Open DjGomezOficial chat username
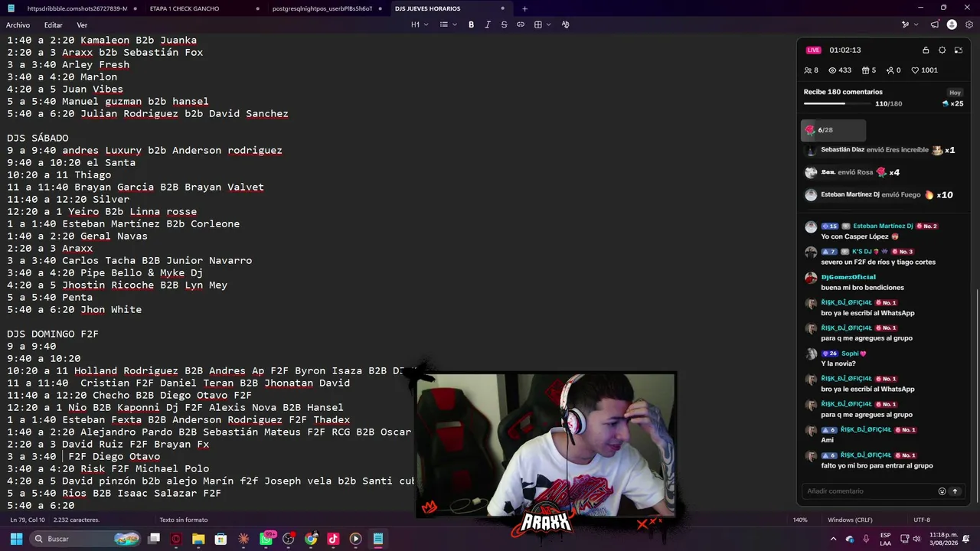The width and height of the screenshot is (980, 551). 848,277
